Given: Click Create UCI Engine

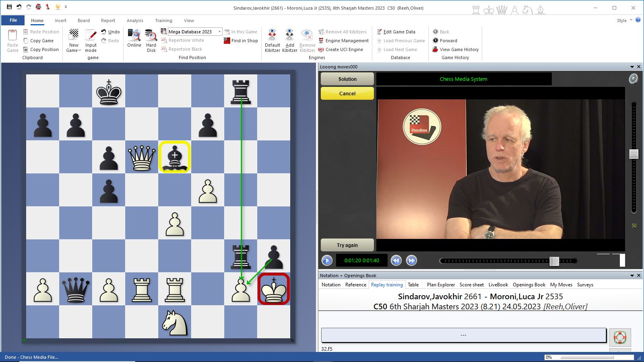Looking at the screenshot, I should (x=344, y=49).
